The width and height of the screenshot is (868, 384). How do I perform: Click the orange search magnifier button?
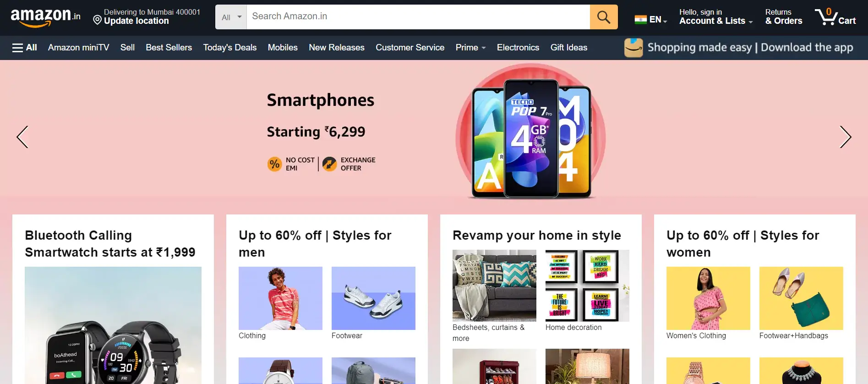604,17
